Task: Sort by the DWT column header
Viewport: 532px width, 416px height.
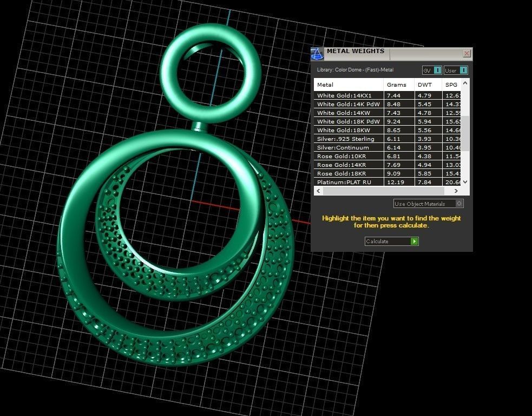Action: [x=428, y=84]
